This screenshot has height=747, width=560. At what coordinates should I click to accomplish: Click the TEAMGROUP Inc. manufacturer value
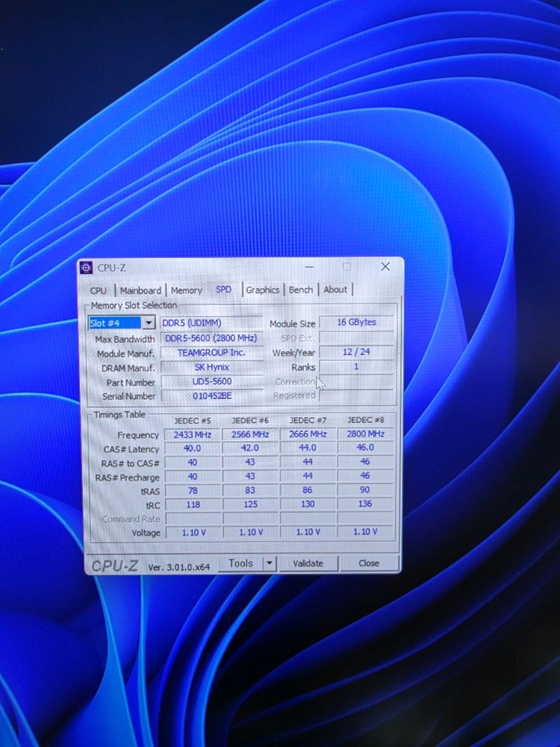211,353
